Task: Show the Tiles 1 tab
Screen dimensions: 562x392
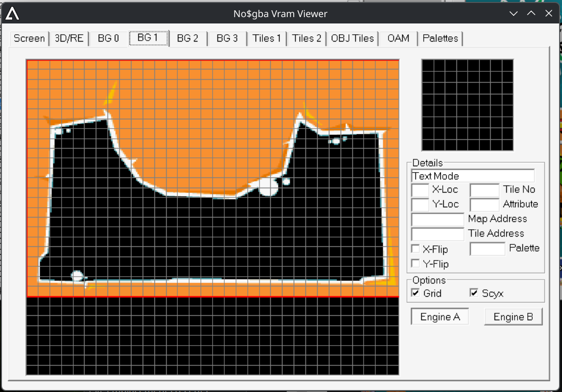Action: point(267,39)
